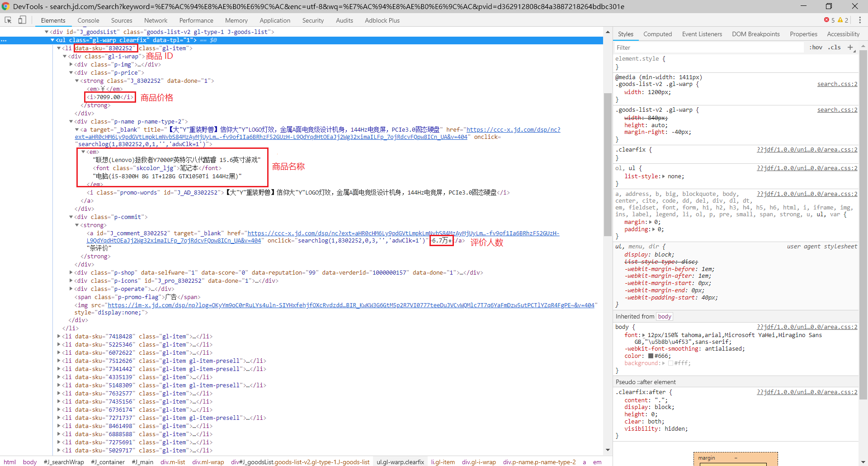The image size is (868, 466).
Task: Open the im-x.jd.com img src link
Action: click(x=351, y=305)
